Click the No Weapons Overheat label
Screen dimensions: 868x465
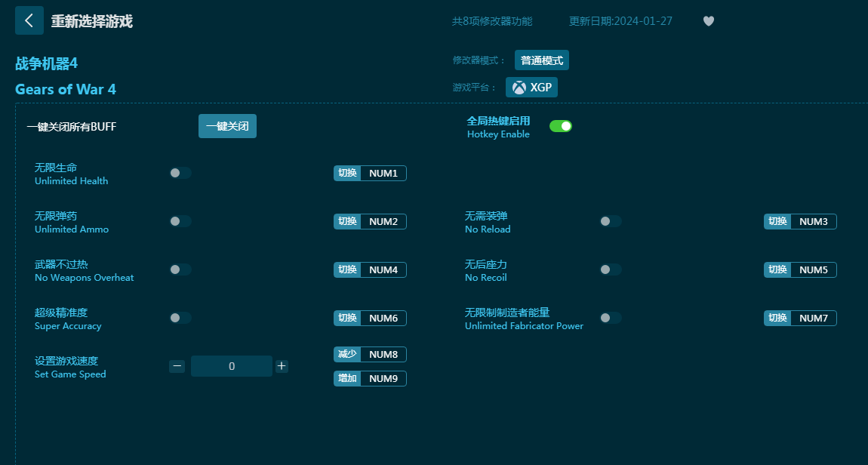(x=84, y=277)
